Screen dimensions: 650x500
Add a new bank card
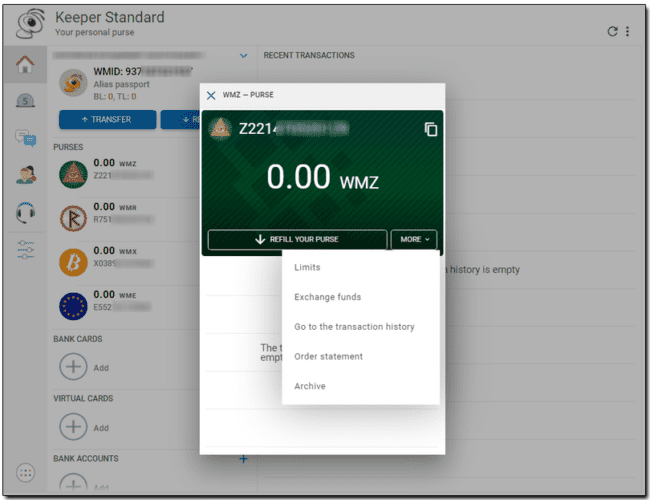point(73,367)
